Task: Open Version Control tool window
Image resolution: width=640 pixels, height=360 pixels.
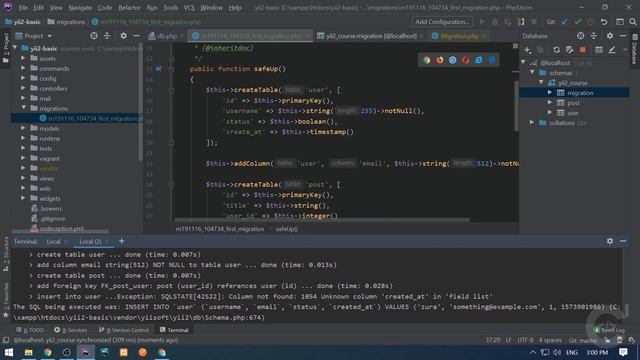Action: 124,330
